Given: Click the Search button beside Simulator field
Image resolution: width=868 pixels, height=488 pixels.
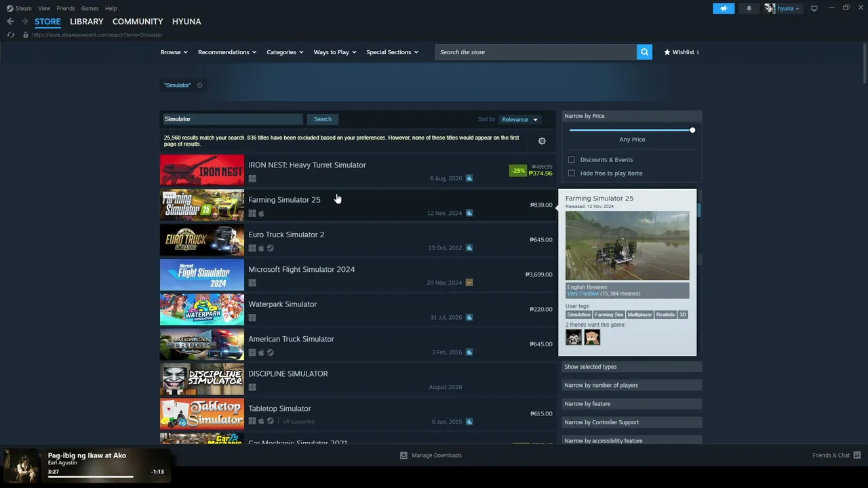Looking at the screenshot, I should pyautogui.click(x=323, y=119).
